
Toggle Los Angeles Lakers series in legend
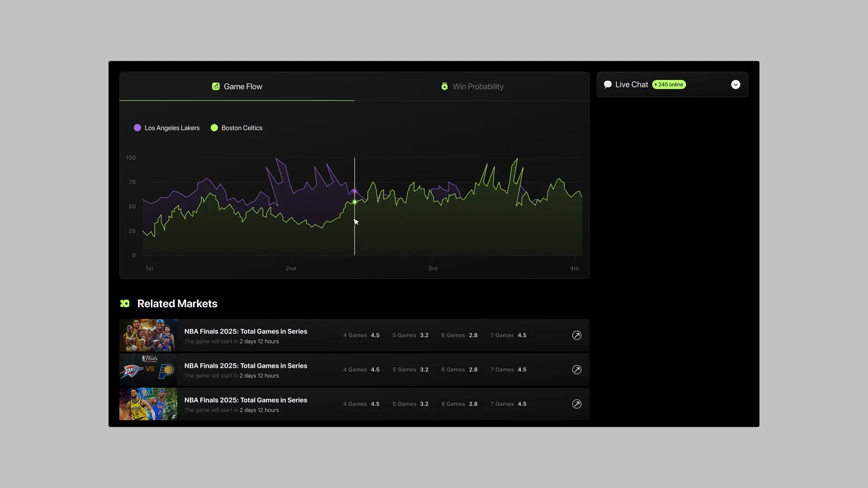[x=172, y=128]
